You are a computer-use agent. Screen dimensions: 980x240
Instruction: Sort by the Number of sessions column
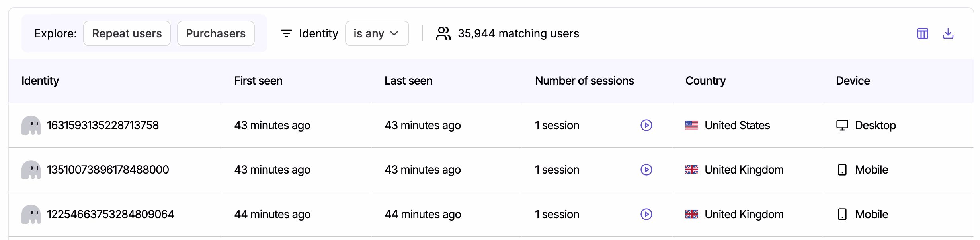584,81
